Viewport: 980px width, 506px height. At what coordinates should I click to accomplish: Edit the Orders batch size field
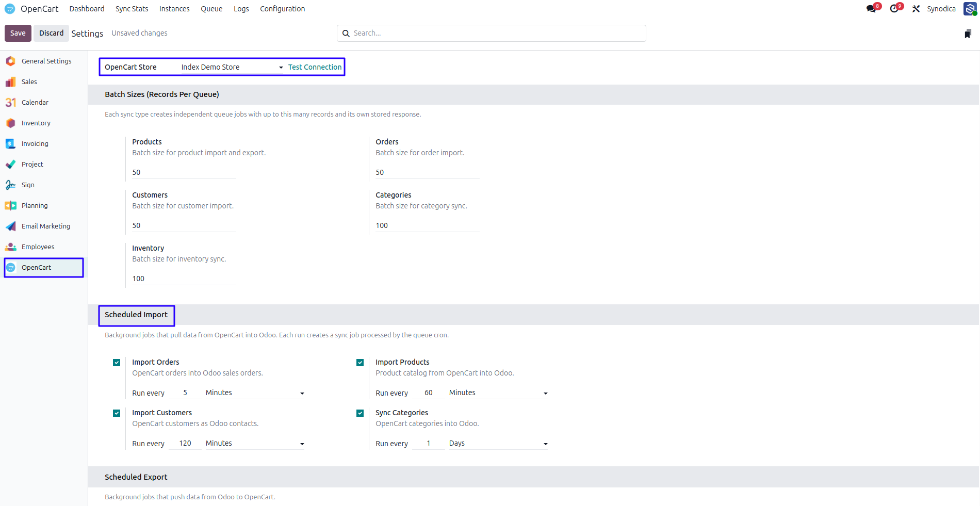[428, 172]
